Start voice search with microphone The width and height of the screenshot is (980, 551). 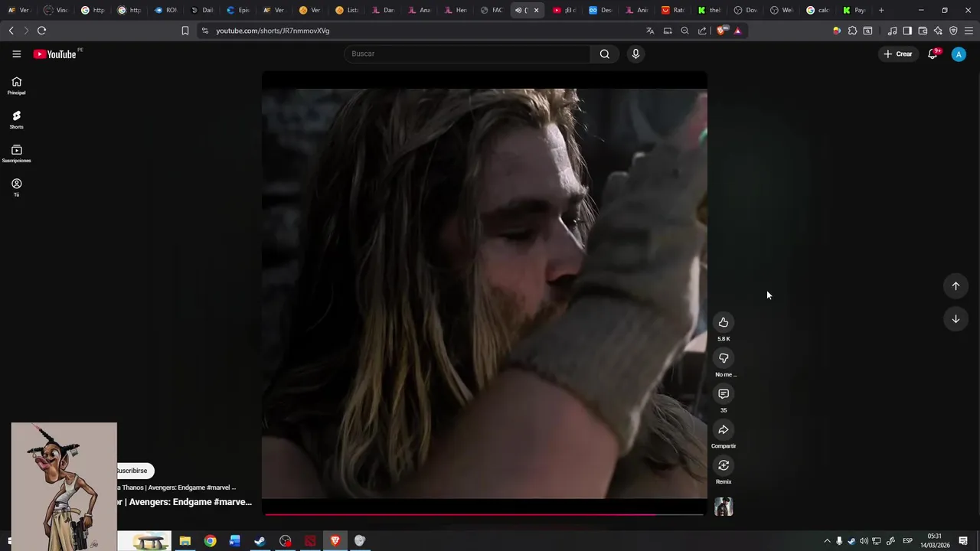tap(635, 54)
